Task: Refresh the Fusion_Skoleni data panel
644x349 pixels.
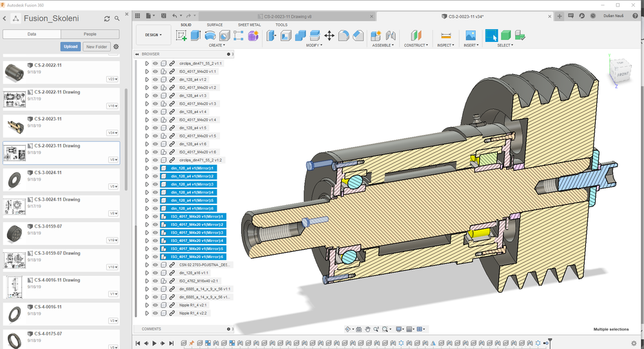Action: click(107, 19)
